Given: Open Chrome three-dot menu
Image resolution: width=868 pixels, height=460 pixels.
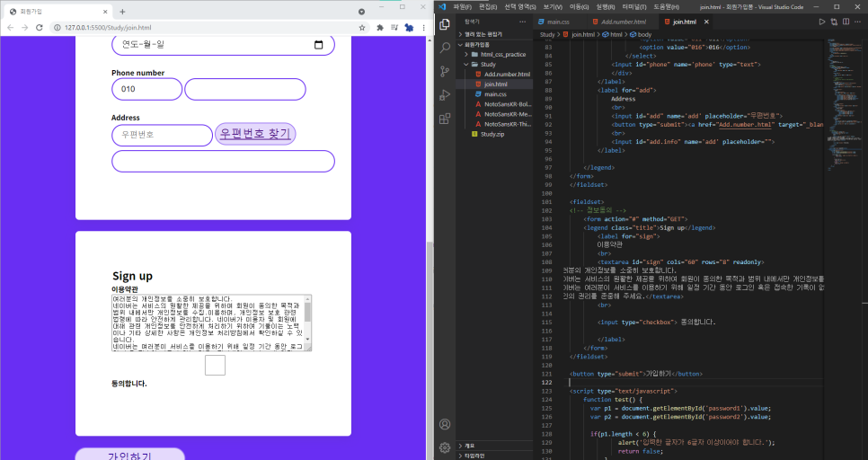Looking at the screenshot, I should (x=423, y=27).
